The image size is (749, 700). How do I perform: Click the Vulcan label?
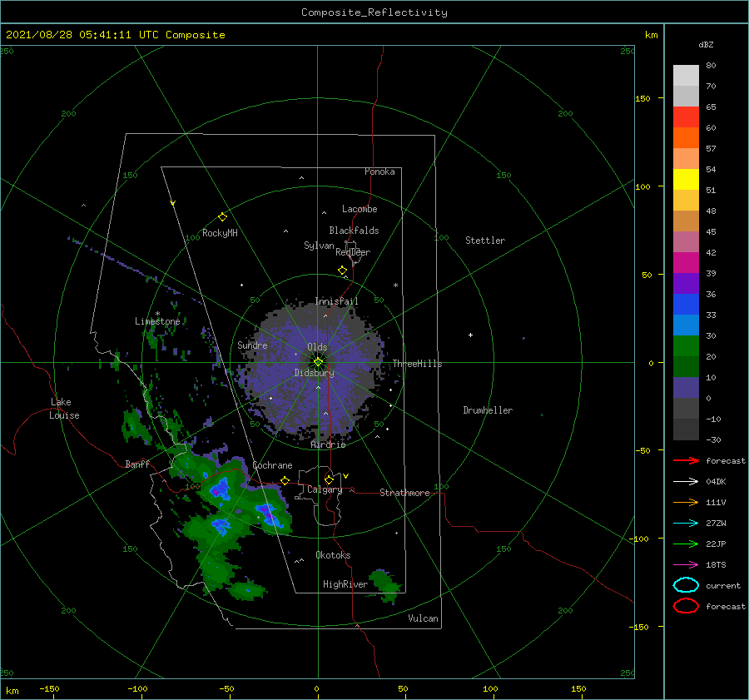(x=423, y=618)
